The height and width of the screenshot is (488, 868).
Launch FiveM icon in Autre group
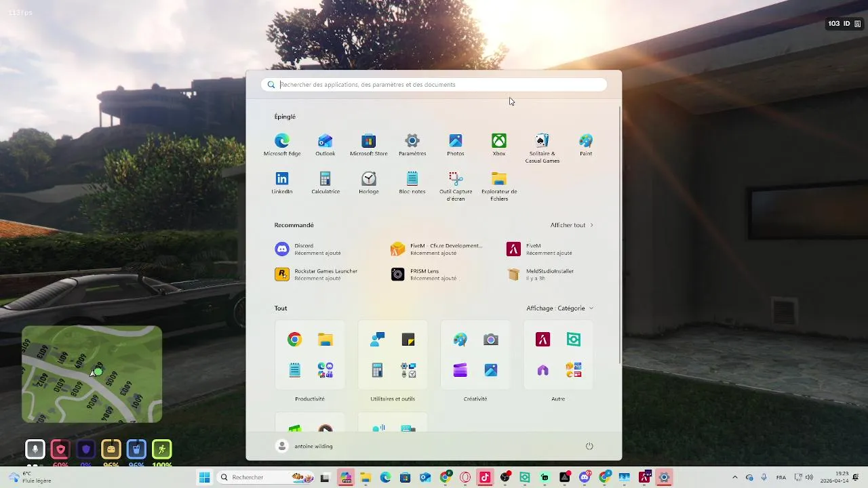click(543, 340)
